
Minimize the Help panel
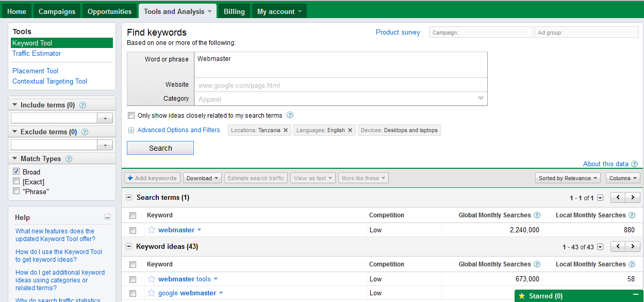pos(107,218)
